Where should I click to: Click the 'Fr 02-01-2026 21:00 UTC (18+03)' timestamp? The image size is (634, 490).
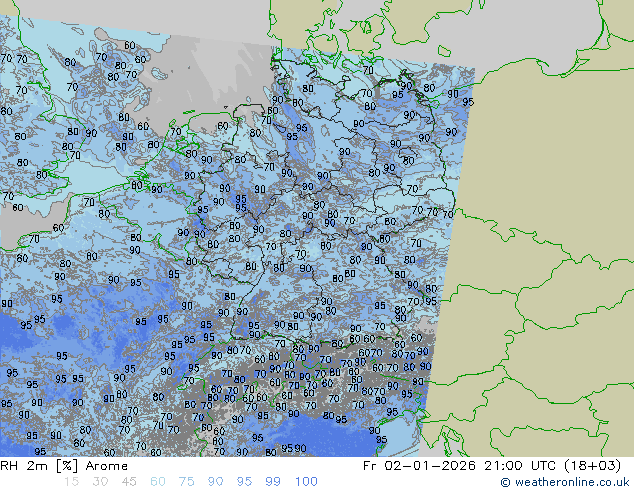coord(492,466)
